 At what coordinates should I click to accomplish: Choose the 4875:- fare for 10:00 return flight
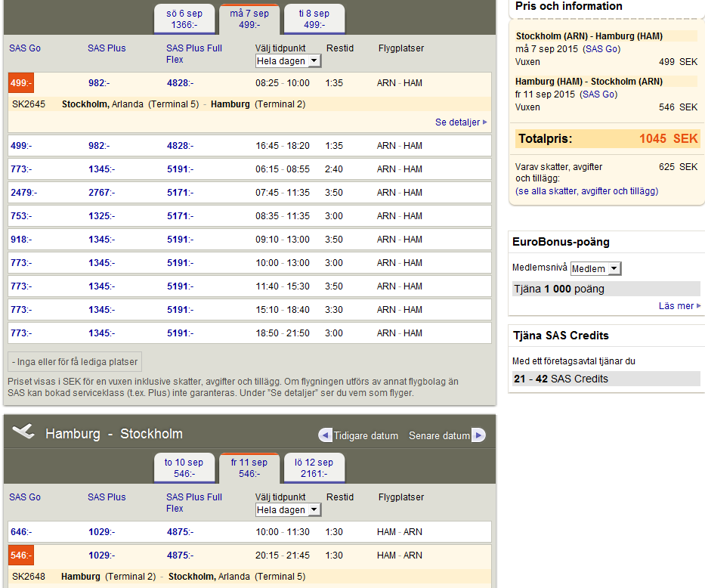coord(181,532)
